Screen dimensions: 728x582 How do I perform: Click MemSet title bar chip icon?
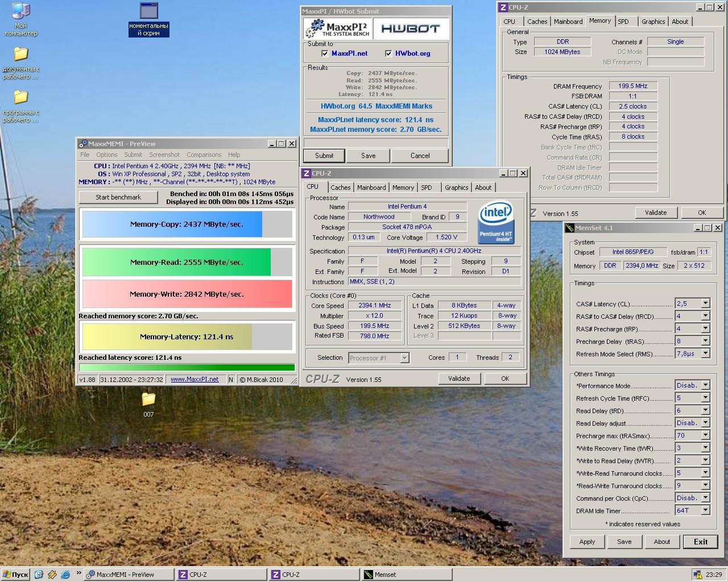(x=569, y=228)
